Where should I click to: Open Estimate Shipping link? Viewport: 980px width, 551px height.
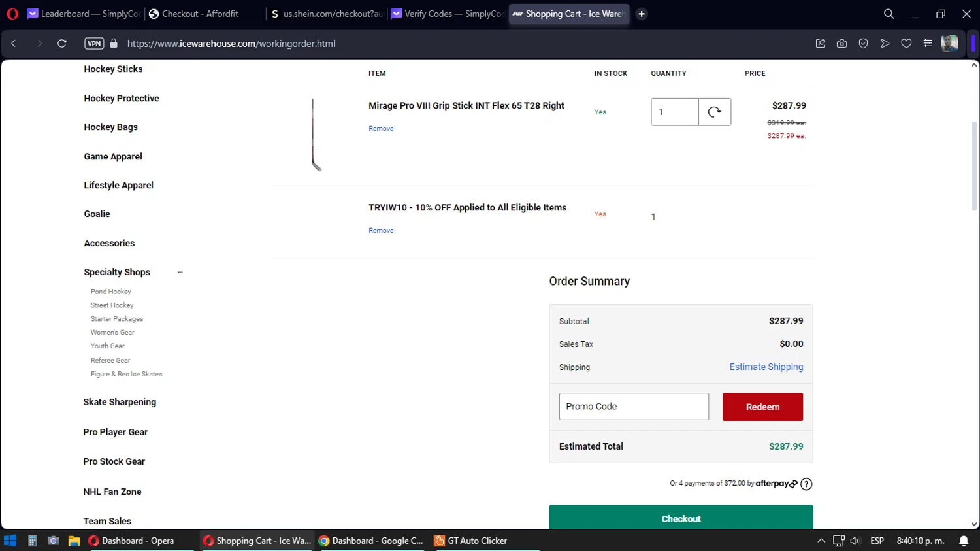click(766, 367)
